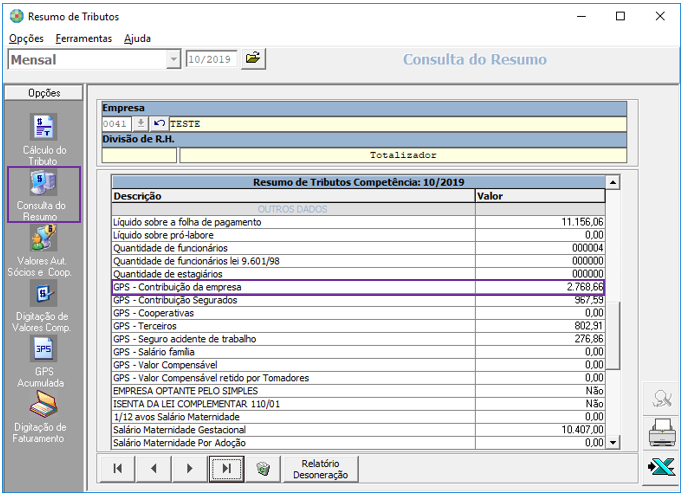Click the trash bin delete icon
Image resolution: width=686 pixels, height=497 pixels.
(263, 469)
